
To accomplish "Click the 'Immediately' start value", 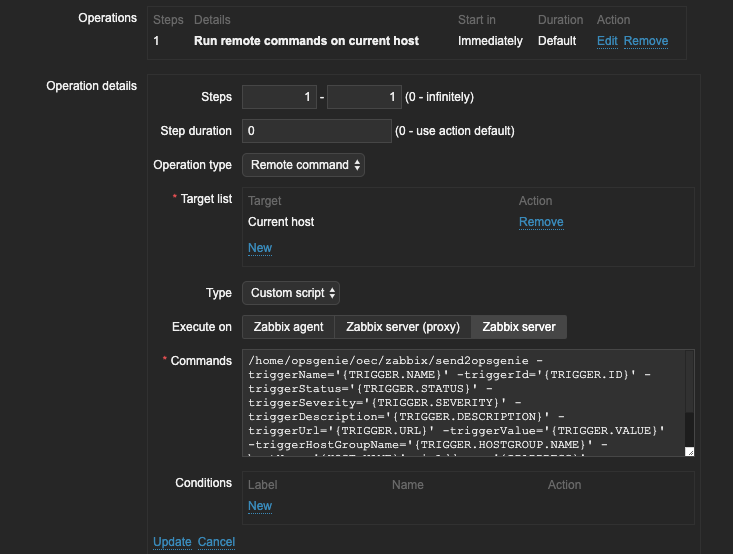I will [490, 41].
